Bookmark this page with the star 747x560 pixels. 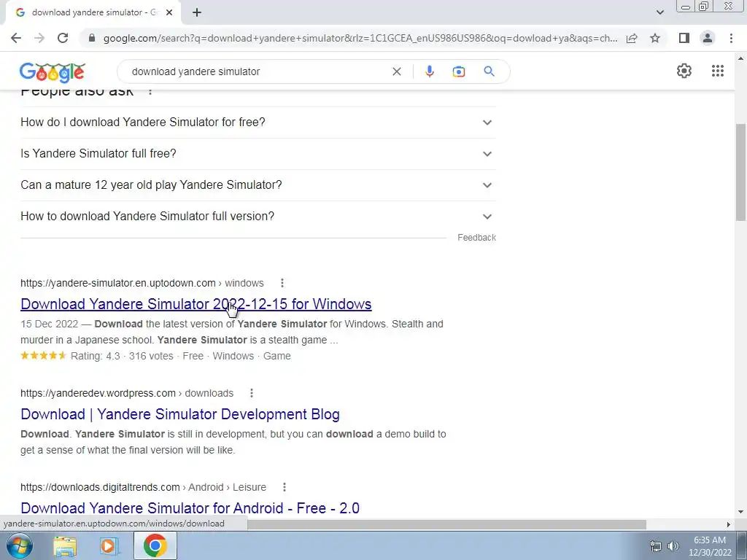tap(655, 38)
